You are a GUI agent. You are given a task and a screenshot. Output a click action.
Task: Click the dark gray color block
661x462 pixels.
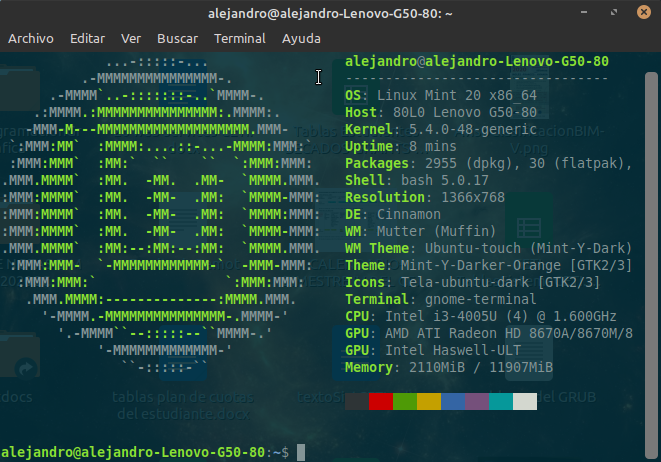[x=357, y=401]
